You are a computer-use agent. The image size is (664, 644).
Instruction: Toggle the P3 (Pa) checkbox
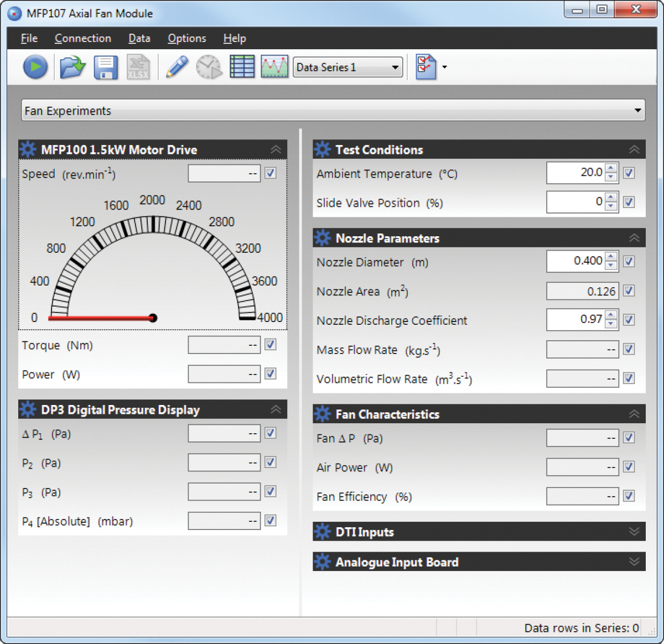(x=271, y=491)
